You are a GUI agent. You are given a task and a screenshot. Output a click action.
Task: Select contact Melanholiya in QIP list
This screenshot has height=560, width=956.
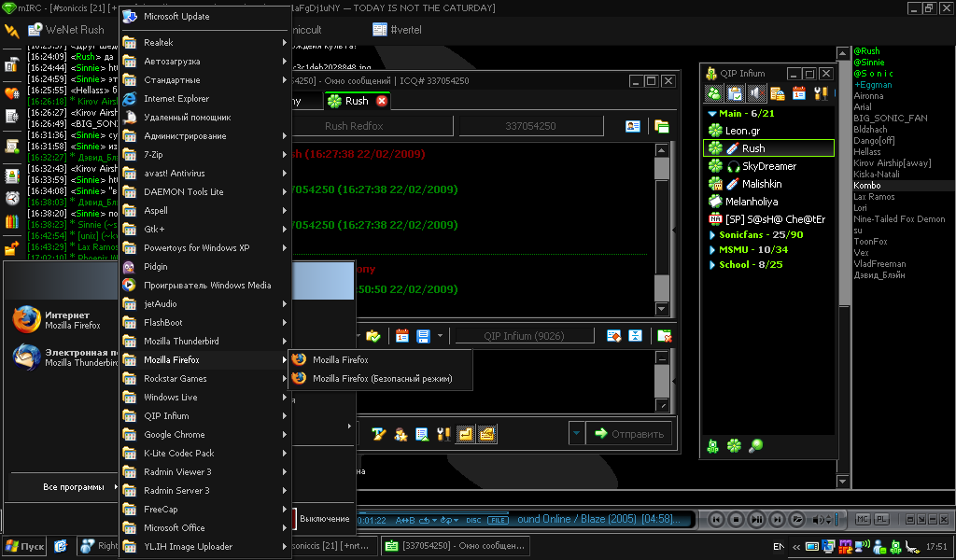pos(769,201)
